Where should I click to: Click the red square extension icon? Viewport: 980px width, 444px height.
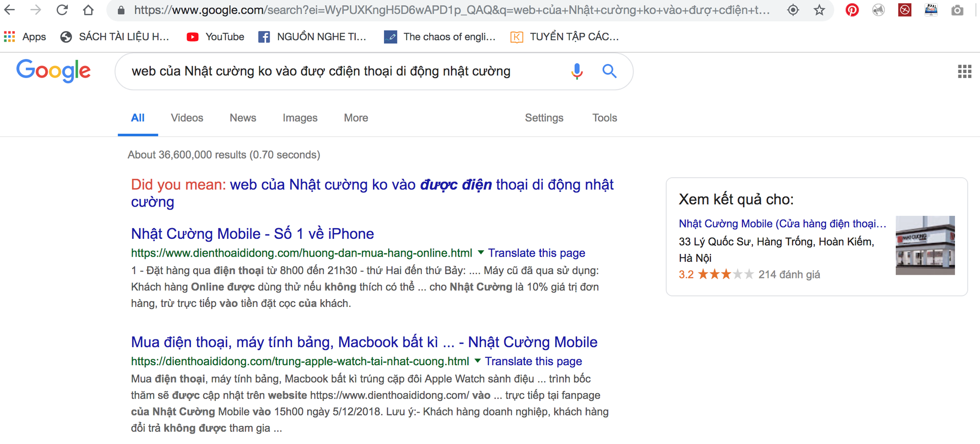tap(905, 10)
